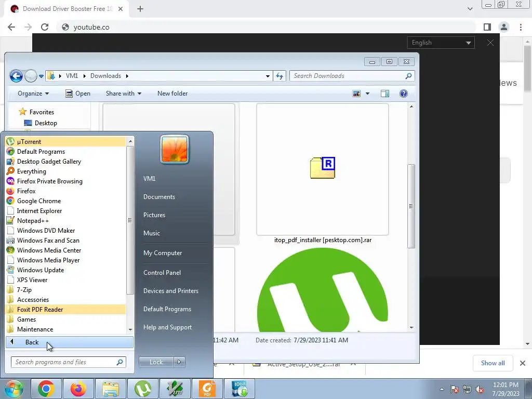Launch Firefox from the programs list
The height and width of the screenshot is (399, 532).
click(65, 191)
